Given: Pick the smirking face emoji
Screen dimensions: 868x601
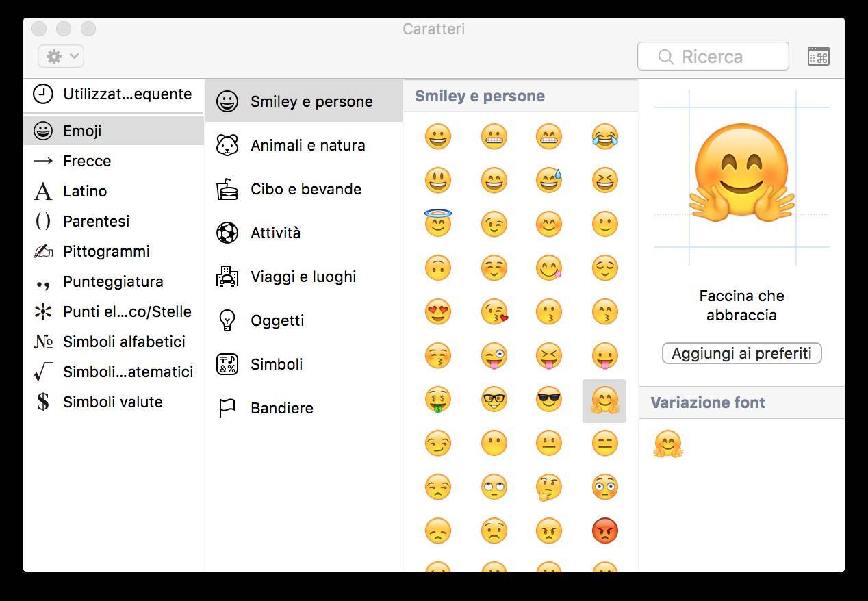Looking at the screenshot, I should click(438, 443).
